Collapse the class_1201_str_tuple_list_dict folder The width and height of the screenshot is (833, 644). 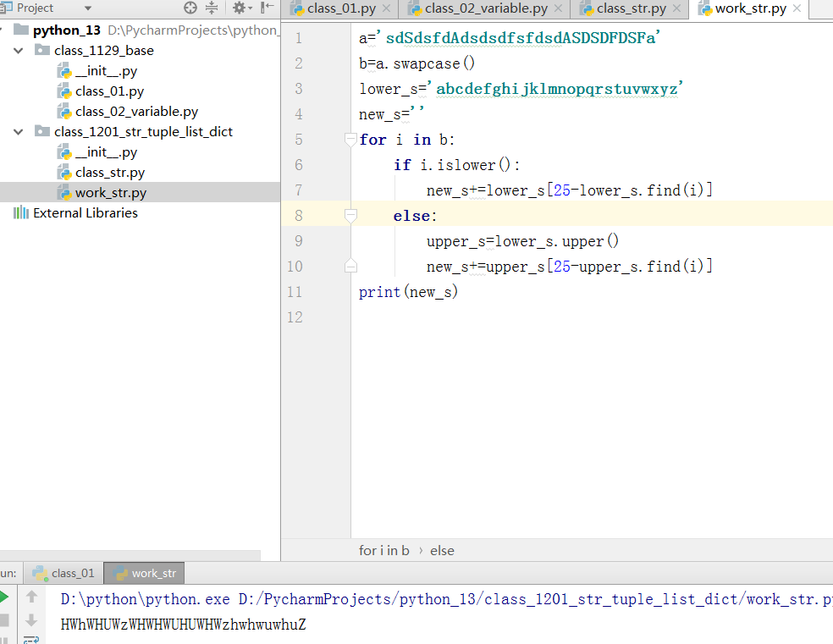coord(19,132)
